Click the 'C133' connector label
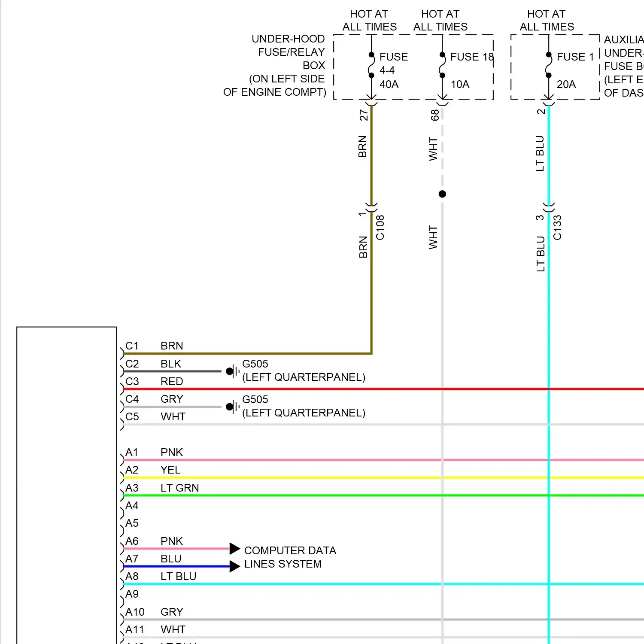This screenshot has height=644, width=644. click(x=557, y=228)
